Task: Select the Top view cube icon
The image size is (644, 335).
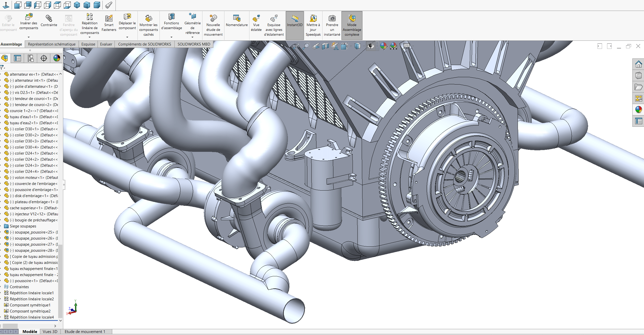Action: click(x=57, y=5)
